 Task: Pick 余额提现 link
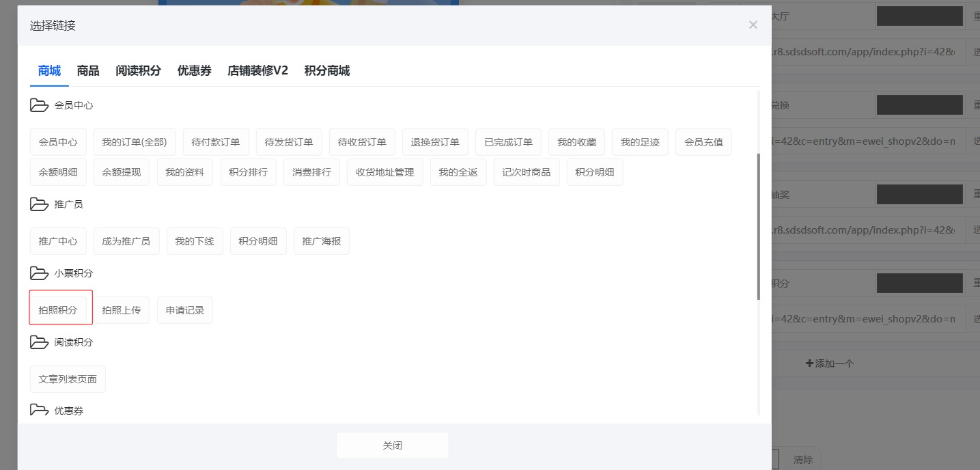click(122, 172)
